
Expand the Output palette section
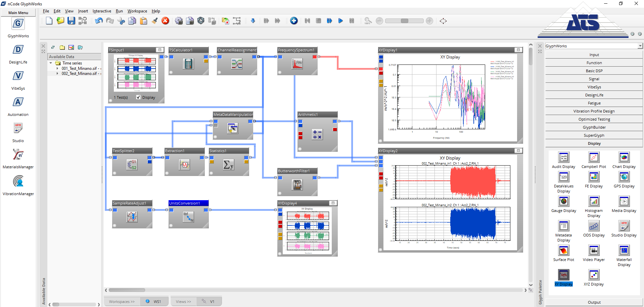click(594, 302)
